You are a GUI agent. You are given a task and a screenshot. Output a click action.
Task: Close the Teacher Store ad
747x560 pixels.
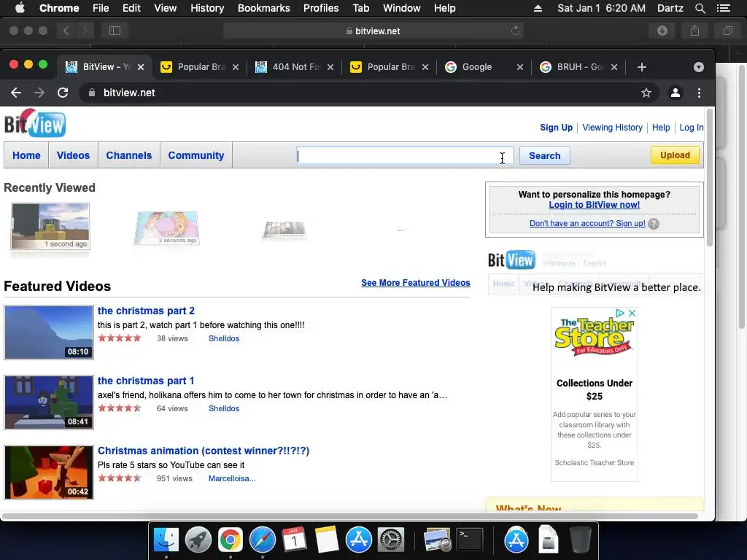[x=632, y=313]
